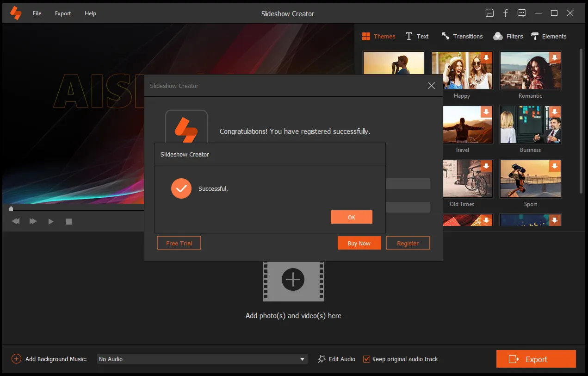Click the preview progress slider handle
588x376 pixels.
point(11,209)
